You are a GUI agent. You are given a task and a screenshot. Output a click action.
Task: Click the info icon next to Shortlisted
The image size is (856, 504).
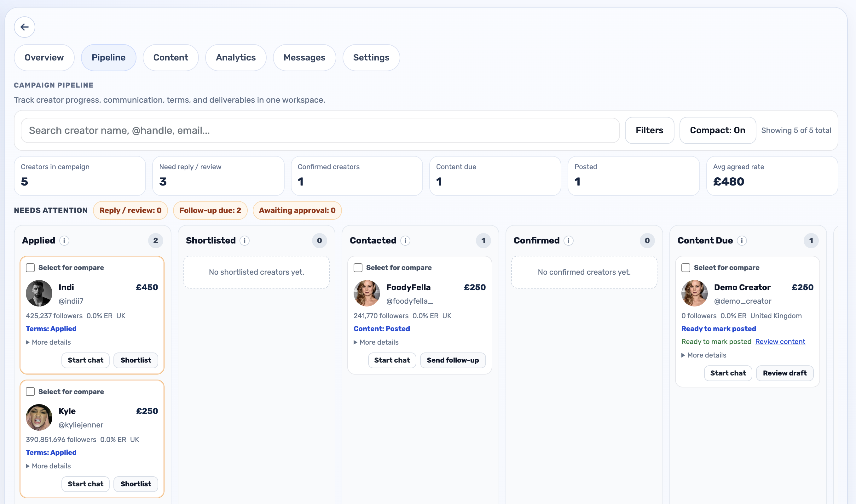[x=245, y=240]
